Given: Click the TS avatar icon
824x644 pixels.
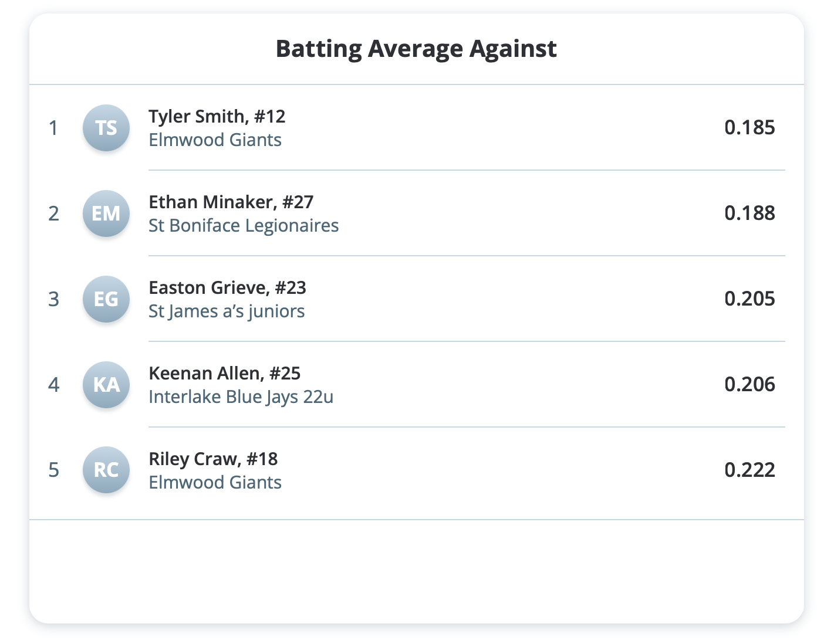Looking at the screenshot, I should pyautogui.click(x=106, y=127).
